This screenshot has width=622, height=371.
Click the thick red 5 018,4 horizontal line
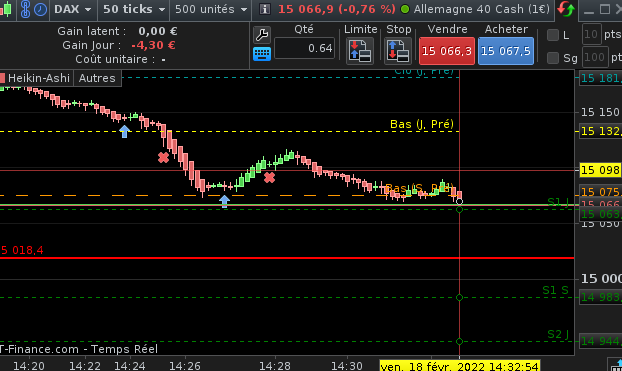point(287,258)
